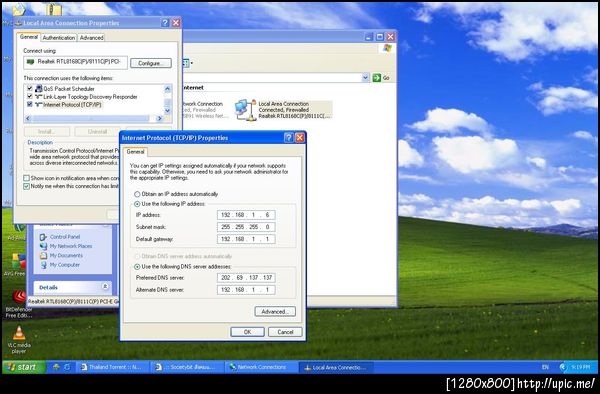The height and width of the screenshot is (394, 600).
Task: Open the address bar dropdown arrow
Action: [x=365, y=78]
